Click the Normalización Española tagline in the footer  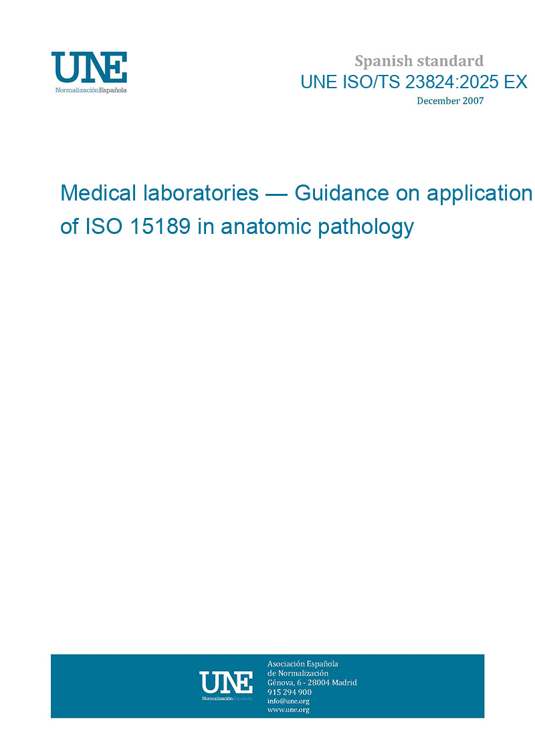pos(227,698)
